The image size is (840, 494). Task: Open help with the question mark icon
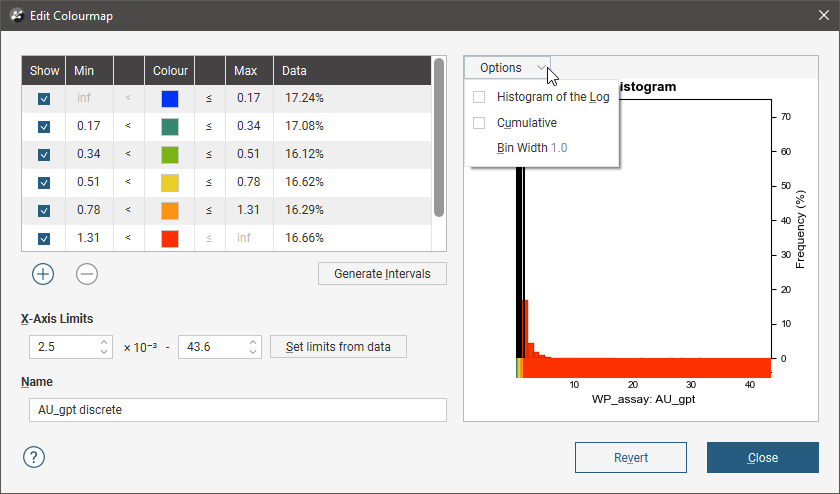(x=34, y=457)
